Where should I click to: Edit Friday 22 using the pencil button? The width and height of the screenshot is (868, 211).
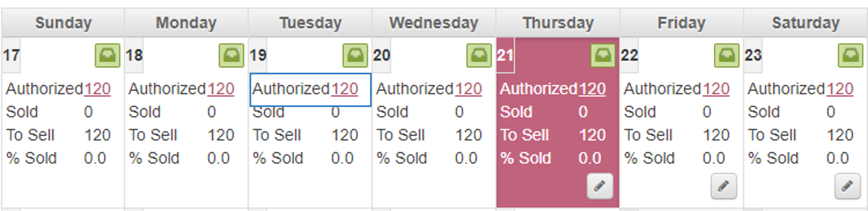724,186
